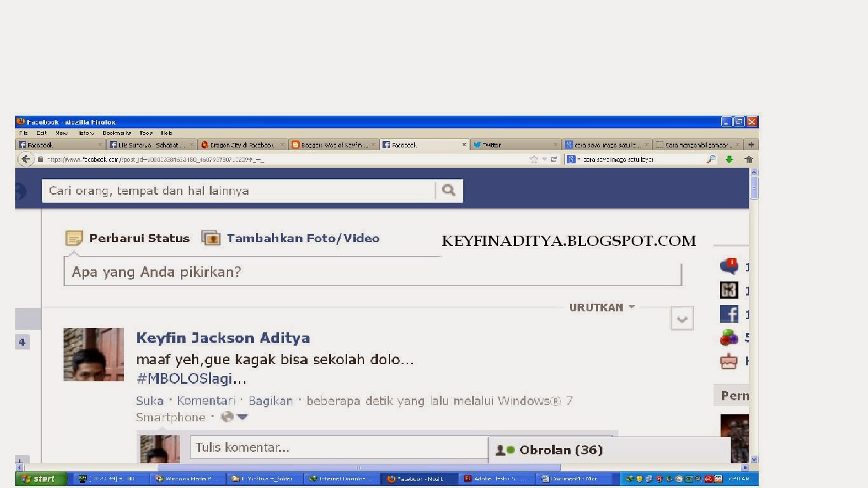Screen dimensions: 868x488
Task: Go to Firefox home page icon
Action: 749,159
